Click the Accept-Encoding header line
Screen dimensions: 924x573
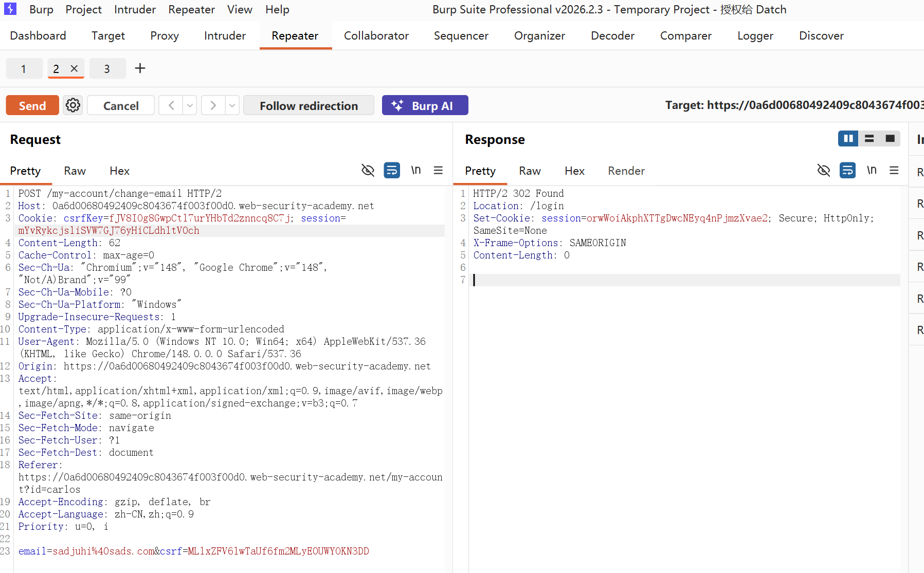(x=115, y=502)
